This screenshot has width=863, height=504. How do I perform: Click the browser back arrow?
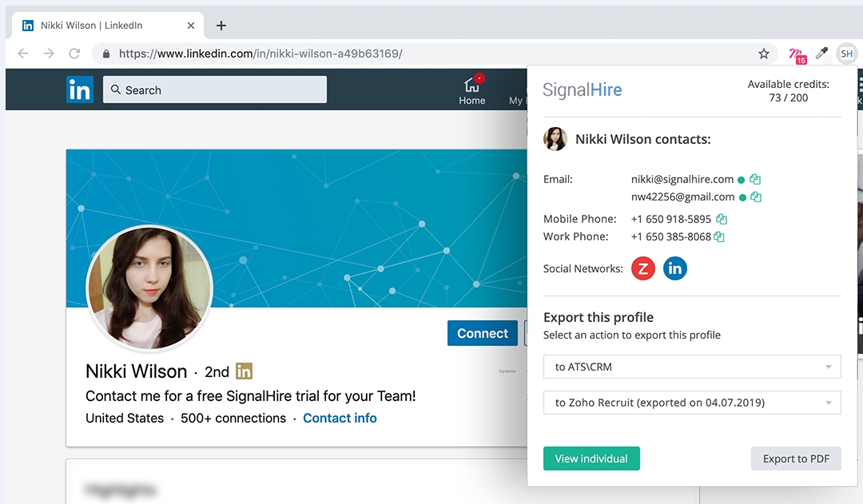tap(23, 54)
